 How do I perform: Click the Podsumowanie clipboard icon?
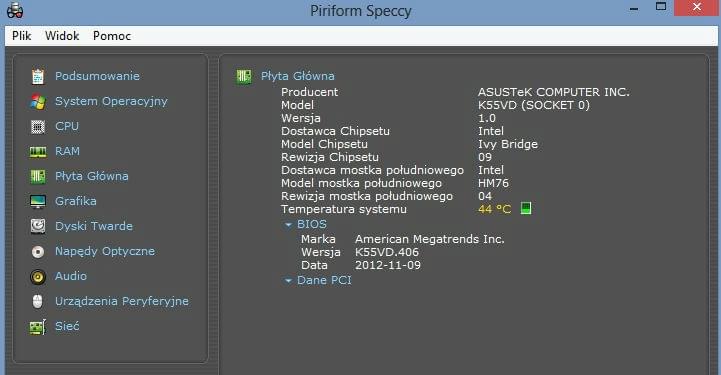pos(38,76)
